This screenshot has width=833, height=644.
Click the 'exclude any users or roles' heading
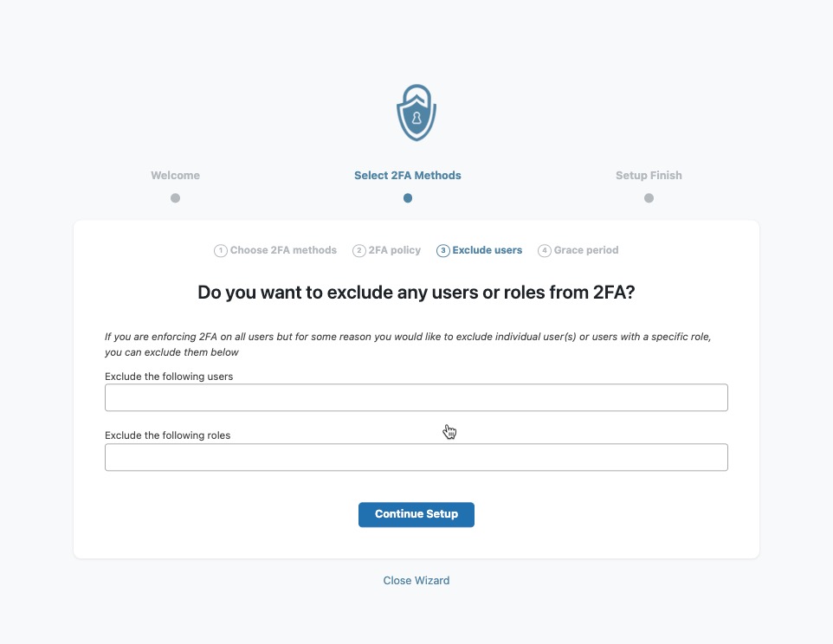(416, 293)
